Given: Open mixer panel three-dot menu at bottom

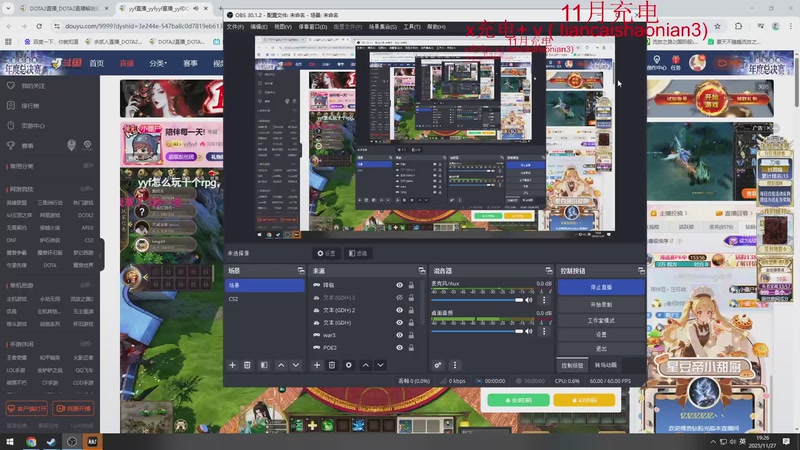Looking at the screenshot, I should [455, 365].
